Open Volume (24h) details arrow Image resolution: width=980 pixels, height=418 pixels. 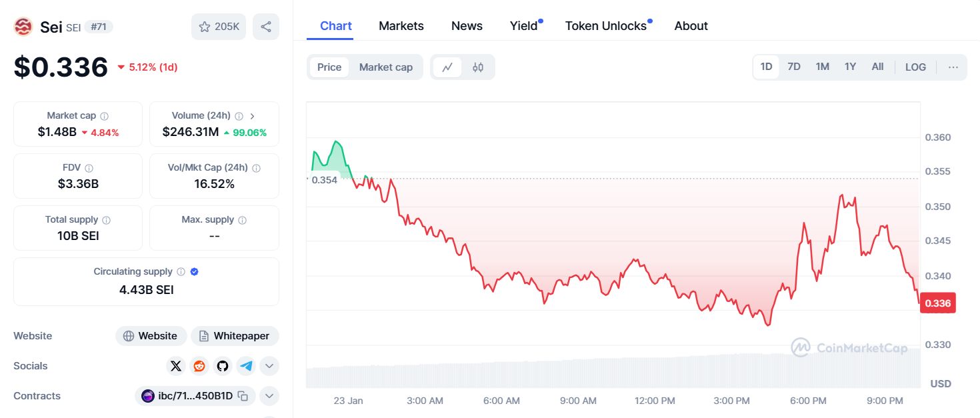[x=252, y=116]
